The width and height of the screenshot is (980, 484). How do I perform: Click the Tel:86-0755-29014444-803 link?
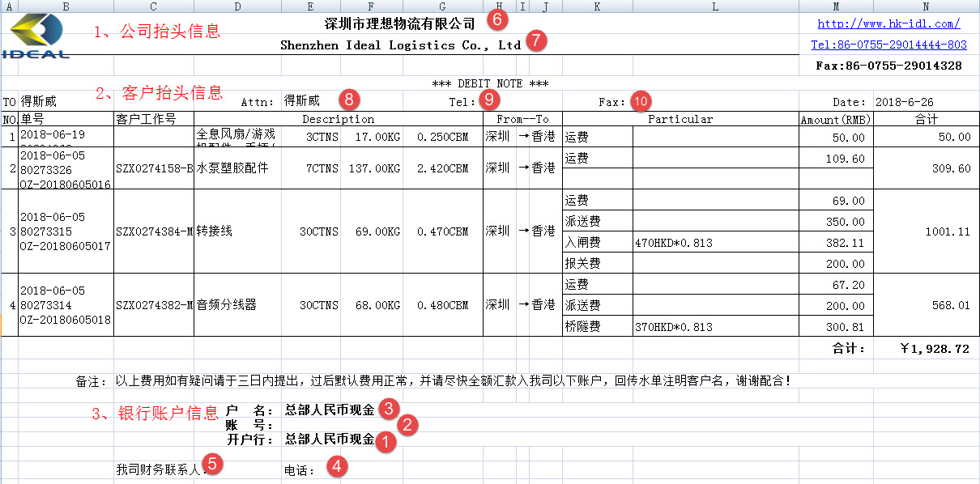[x=888, y=45]
